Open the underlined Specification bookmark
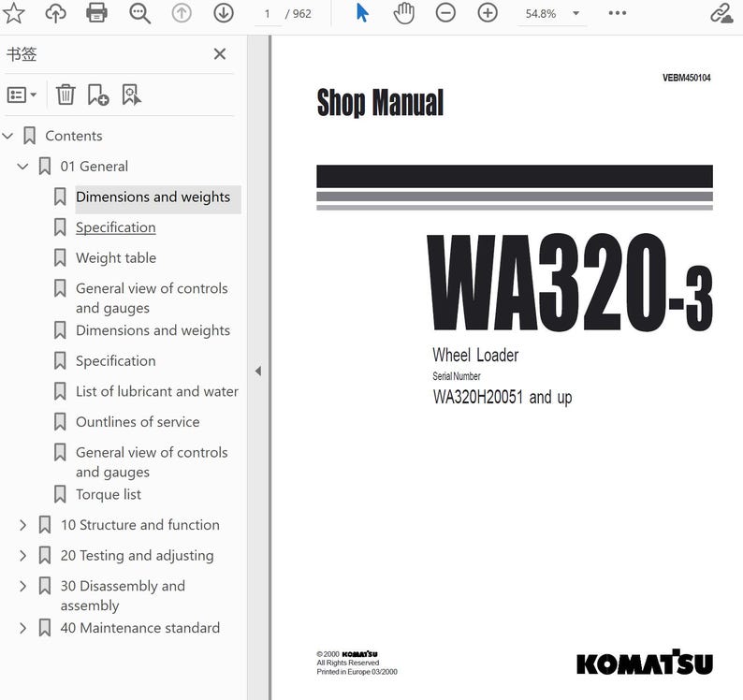743x700 pixels. (116, 227)
